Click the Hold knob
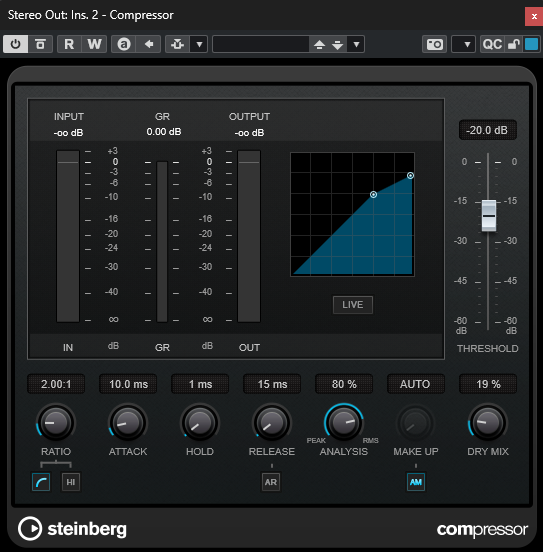This screenshot has height=552, width=543. pyautogui.click(x=200, y=422)
